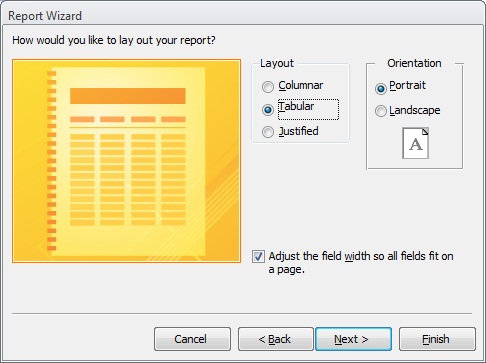
Task: Click the tabular layout preview image
Action: [126, 161]
